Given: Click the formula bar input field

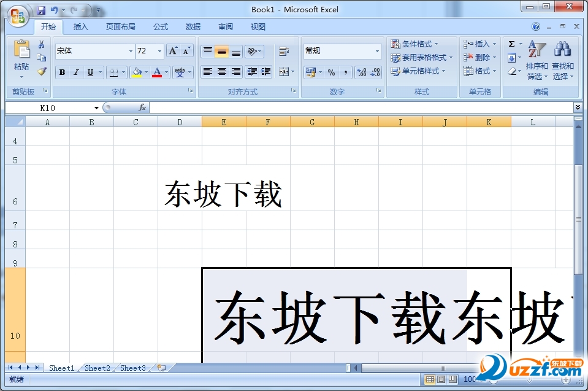Looking at the screenshot, I should click(361, 108).
